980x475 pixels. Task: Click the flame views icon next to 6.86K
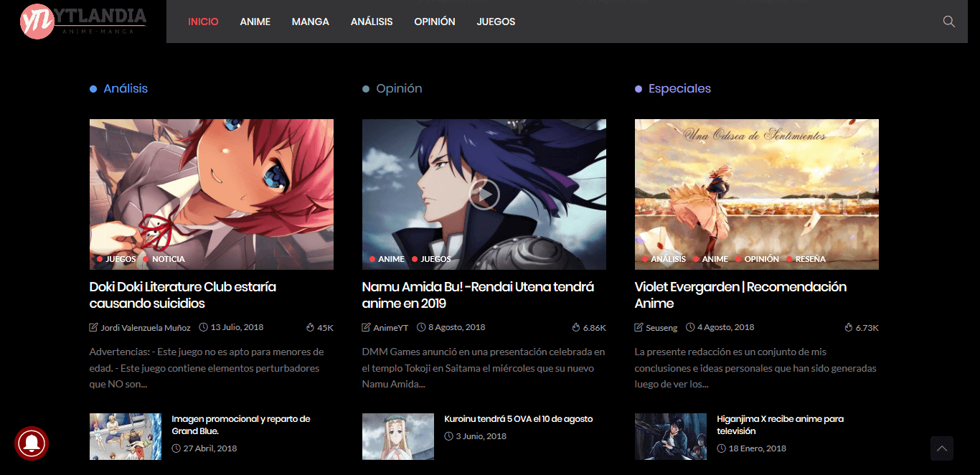(x=576, y=327)
